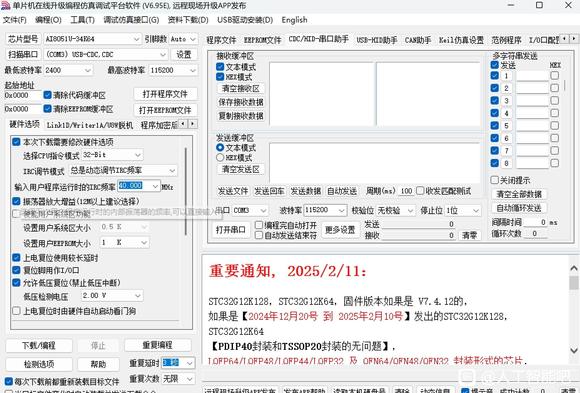Open the 工具(T) menu
Screen dimensions: 580x393
[82, 20]
